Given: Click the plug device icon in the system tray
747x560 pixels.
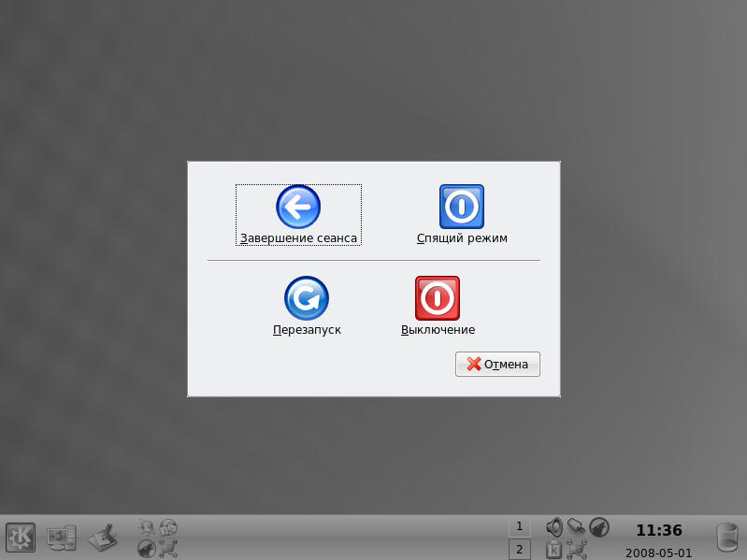Looking at the screenshot, I should pyautogui.click(x=577, y=526).
